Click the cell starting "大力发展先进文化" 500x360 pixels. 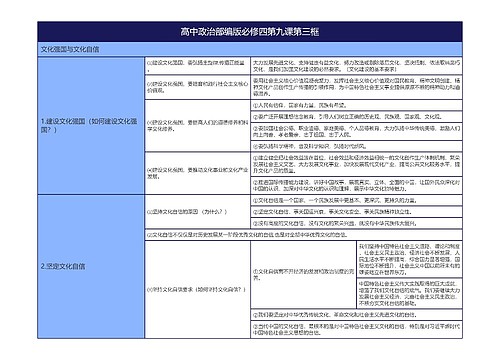click(356, 66)
